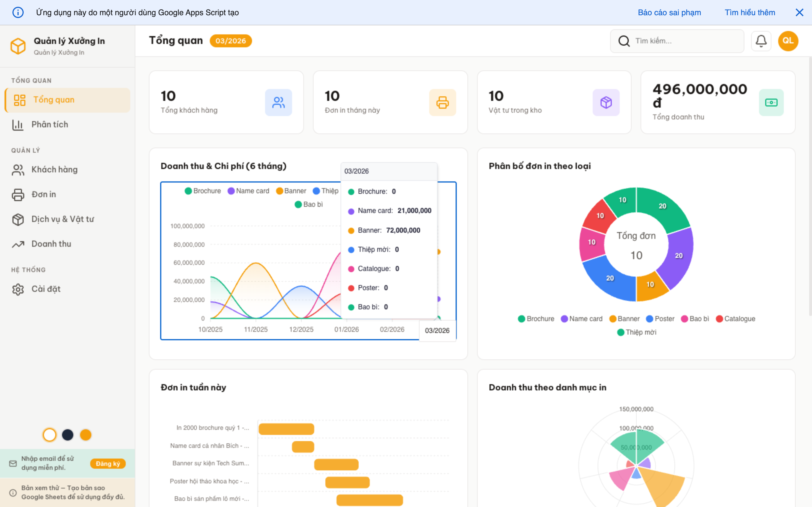Open the Phân tích sidebar menu

click(50, 124)
